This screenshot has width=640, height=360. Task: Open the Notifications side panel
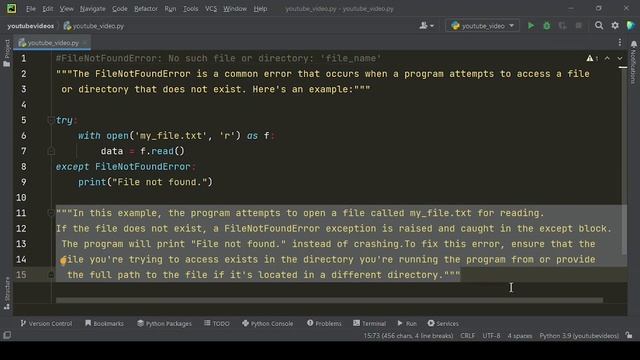[x=633, y=61]
